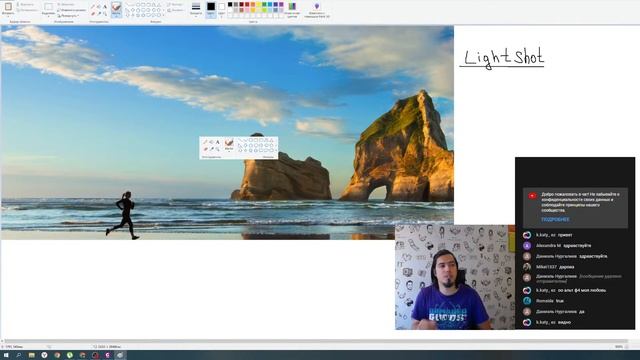640x360 pixels.
Task: Select the Eraser tool
Action: click(93, 14)
